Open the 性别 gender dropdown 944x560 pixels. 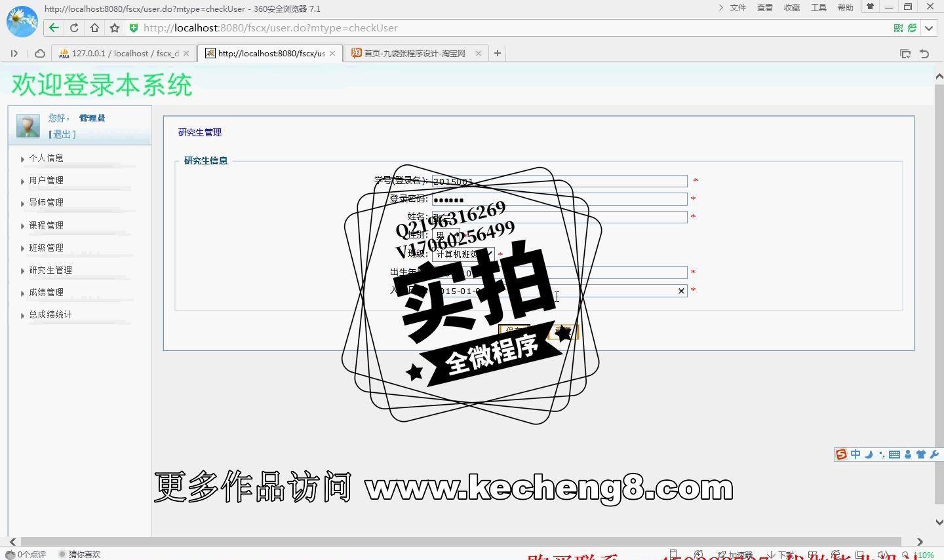pos(446,235)
